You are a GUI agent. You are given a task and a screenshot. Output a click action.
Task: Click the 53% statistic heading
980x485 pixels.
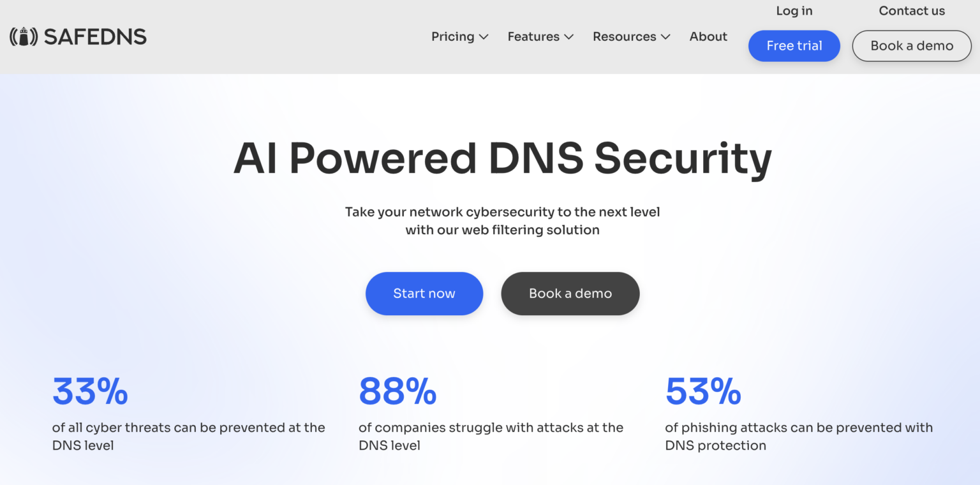pyautogui.click(x=702, y=391)
